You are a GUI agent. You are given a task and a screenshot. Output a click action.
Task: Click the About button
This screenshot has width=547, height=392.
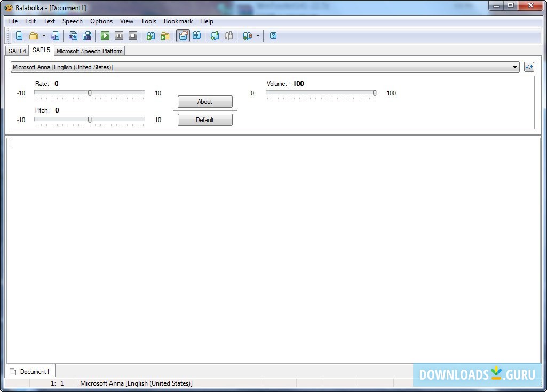[x=205, y=102]
